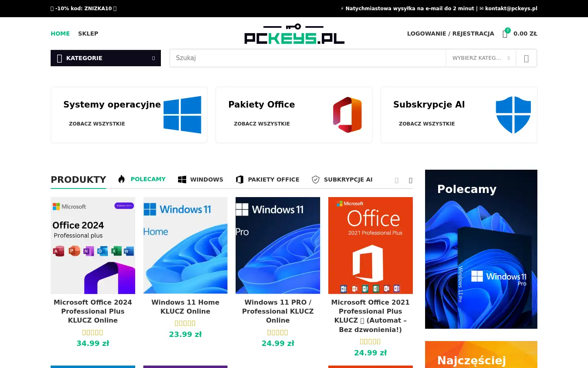The width and height of the screenshot is (588, 368).
Task: Click the shield logo in Subskrypcje AI card
Action: coord(513,115)
